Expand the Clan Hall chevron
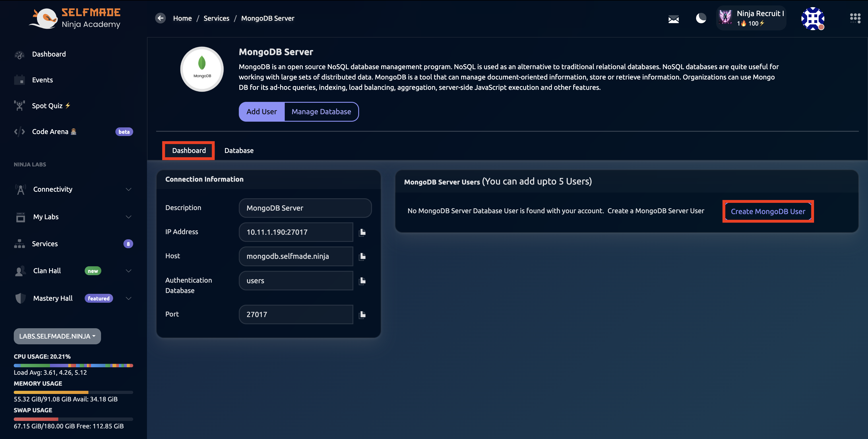The image size is (868, 439). point(128,271)
